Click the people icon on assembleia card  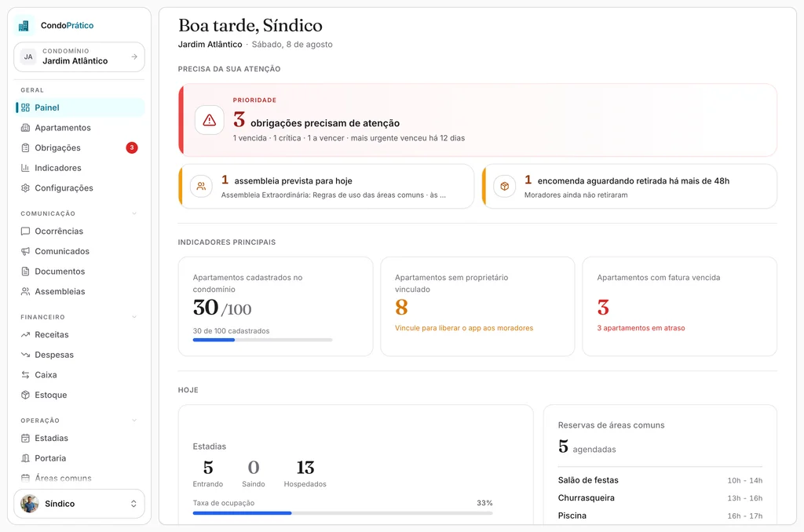coord(201,186)
